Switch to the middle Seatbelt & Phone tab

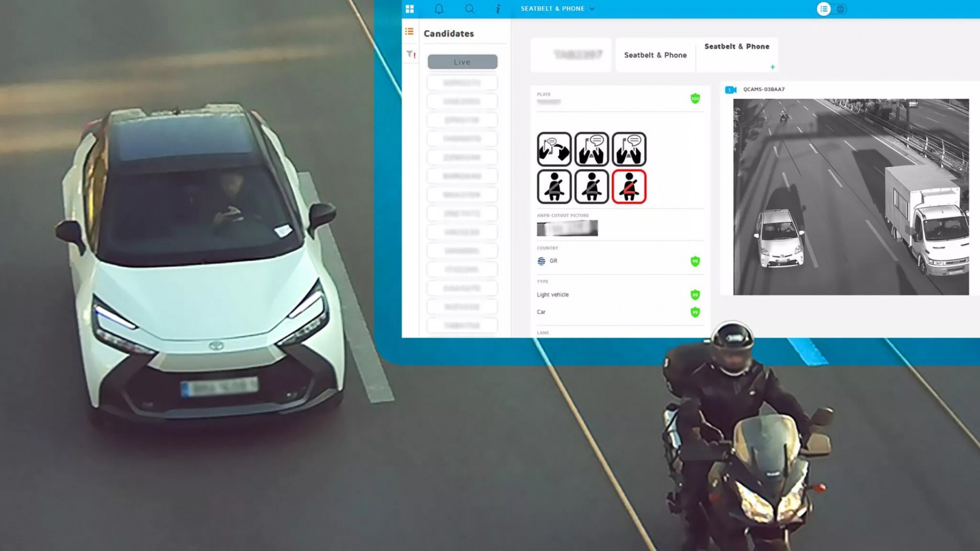[655, 55]
